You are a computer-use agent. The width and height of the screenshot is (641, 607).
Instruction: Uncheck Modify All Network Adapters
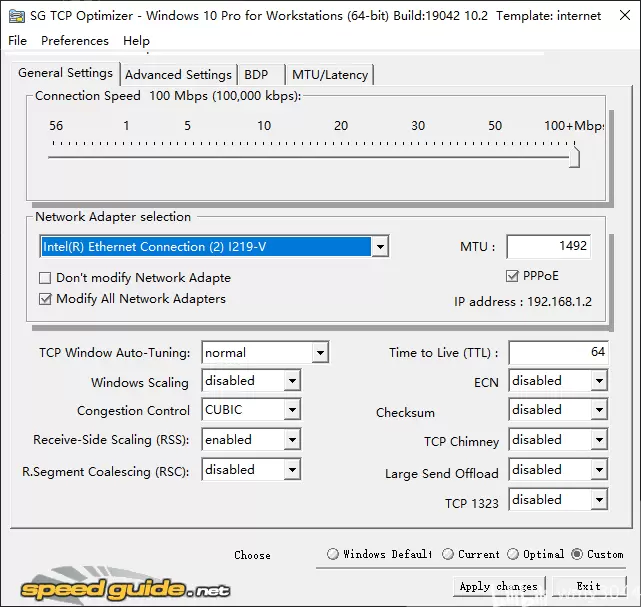coord(45,299)
